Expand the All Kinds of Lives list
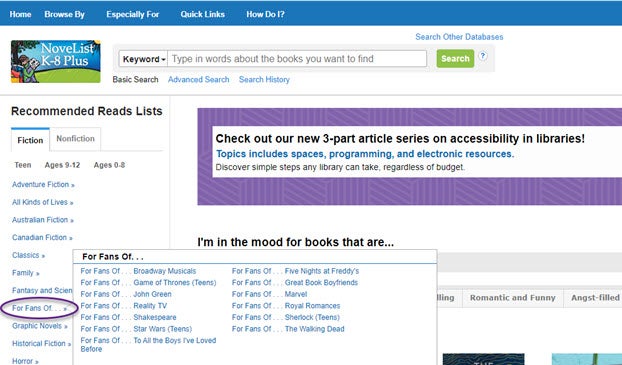This screenshot has height=365, width=622. (42, 202)
